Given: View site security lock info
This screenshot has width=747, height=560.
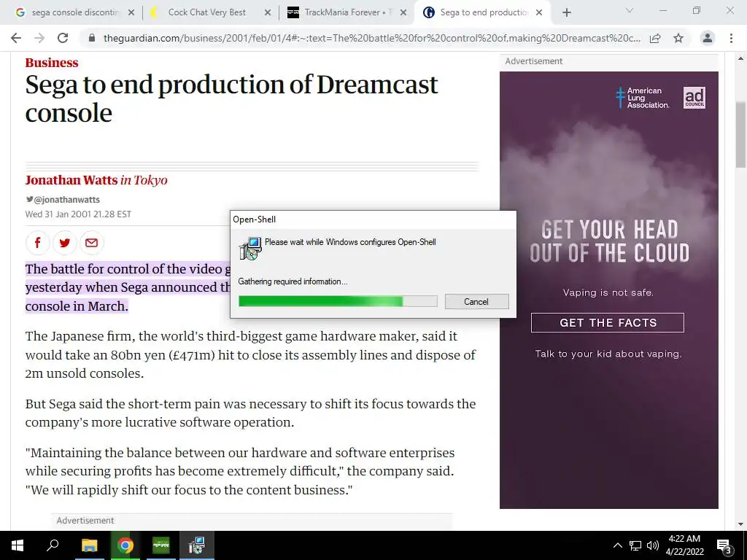Looking at the screenshot, I should (x=92, y=38).
